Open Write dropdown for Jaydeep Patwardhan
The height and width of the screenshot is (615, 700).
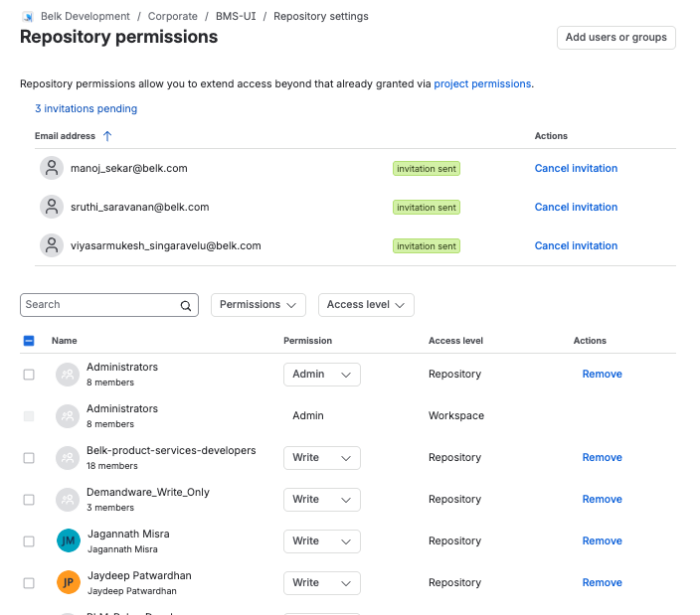point(322,583)
